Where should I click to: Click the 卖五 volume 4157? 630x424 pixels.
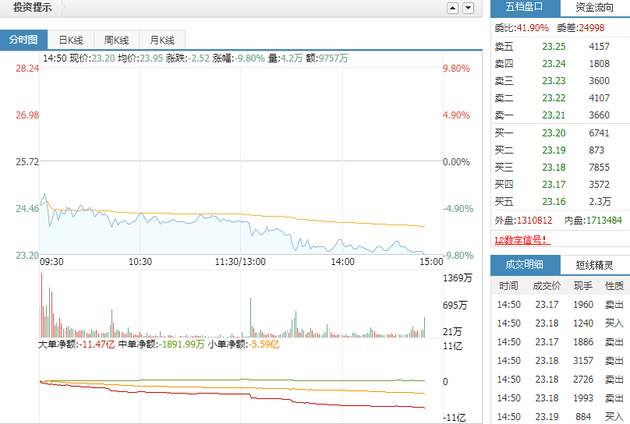pyautogui.click(x=599, y=47)
